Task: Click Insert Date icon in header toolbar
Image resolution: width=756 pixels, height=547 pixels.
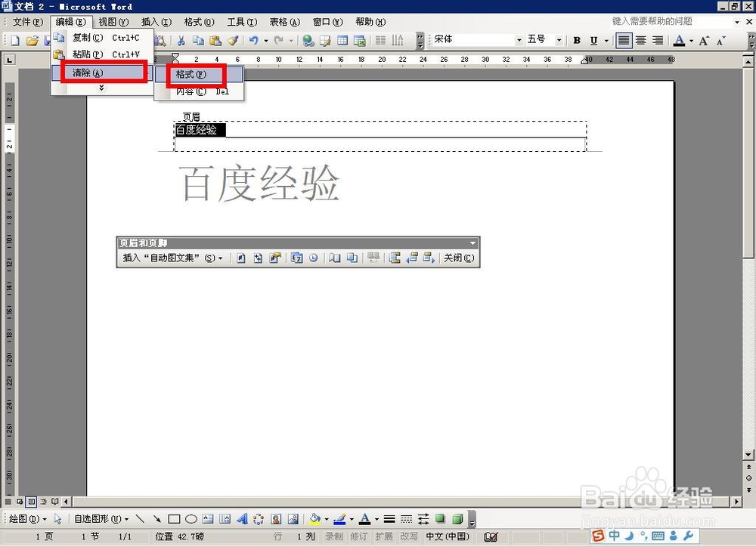Action: 296,258
